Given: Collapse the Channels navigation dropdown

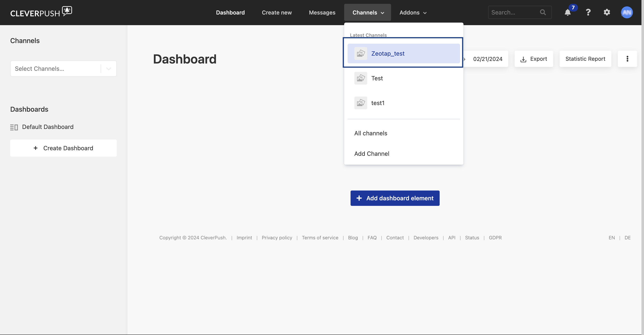Looking at the screenshot, I should coord(367,13).
